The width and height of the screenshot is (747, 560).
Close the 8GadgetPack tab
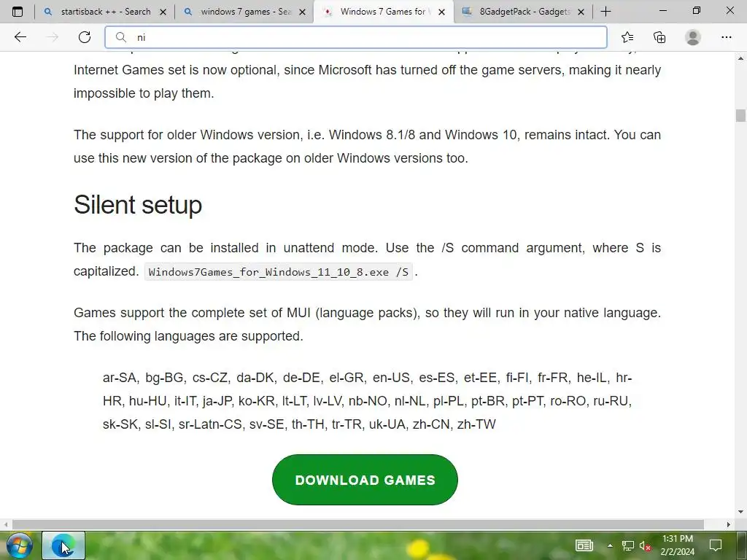[581, 12]
